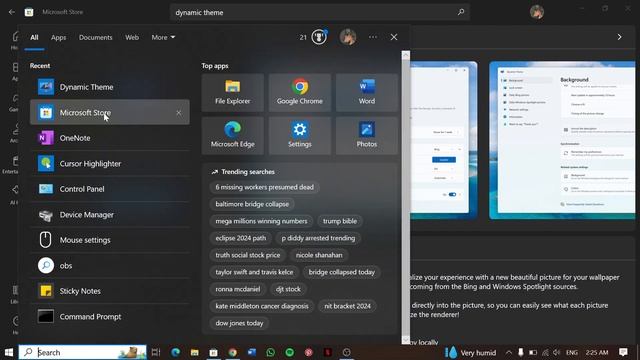Image resolution: width=640 pixels, height=360 pixels.
Task: Open the ENG language indicator
Action: point(572,352)
